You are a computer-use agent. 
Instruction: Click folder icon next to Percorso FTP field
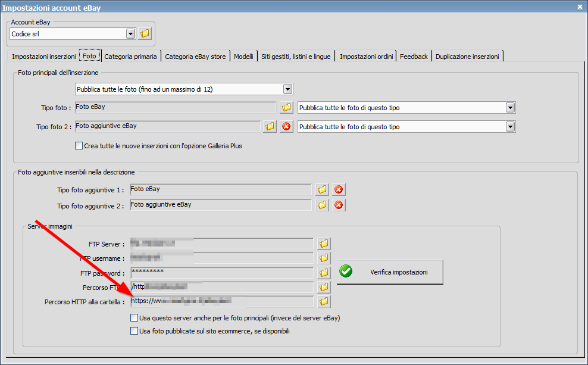click(x=324, y=288)
